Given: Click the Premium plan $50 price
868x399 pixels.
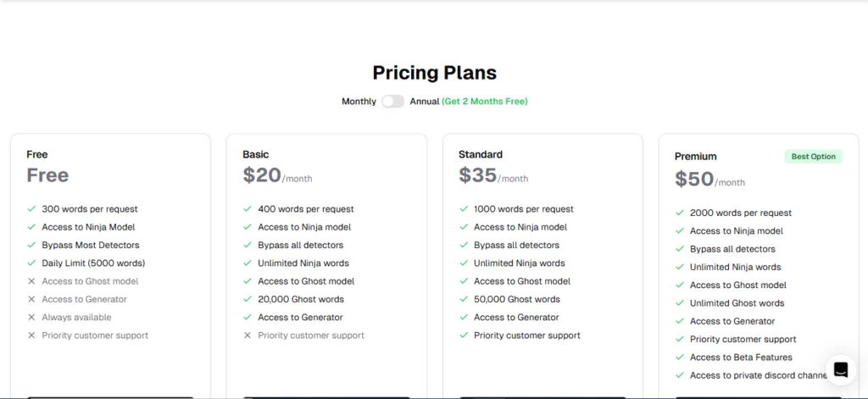Looking at the screenshot, I should tap(694, 179).
